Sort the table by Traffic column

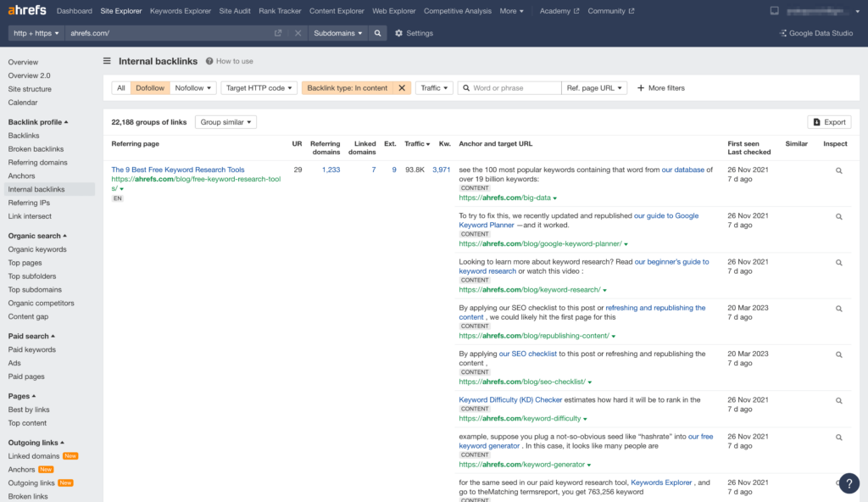pyautogui.click(x=417, y=143)
